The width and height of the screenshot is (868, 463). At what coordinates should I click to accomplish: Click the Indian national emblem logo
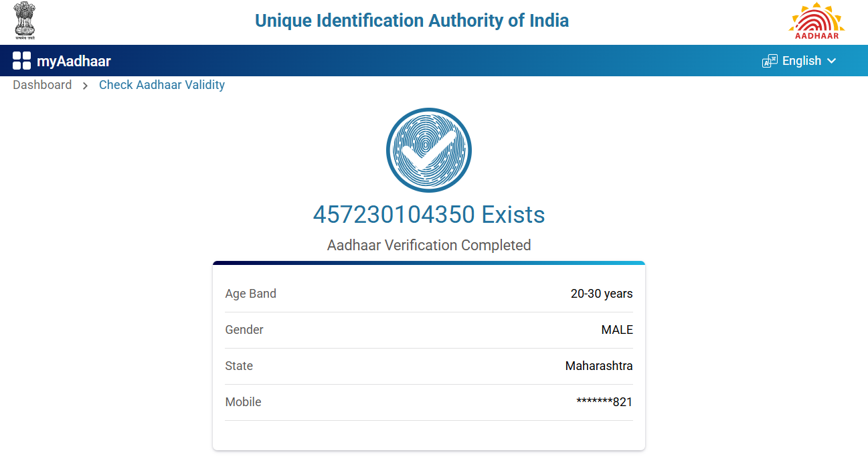click(x=25, y=20)
